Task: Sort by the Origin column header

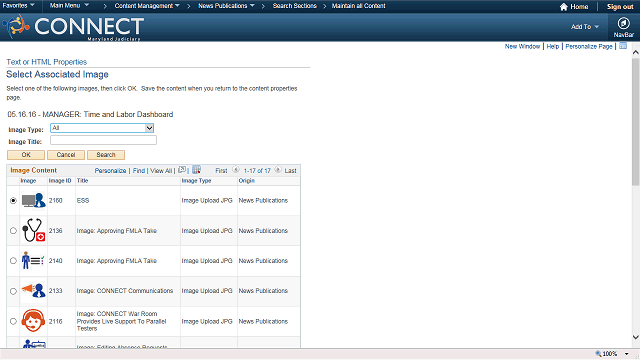Action: (247, 181)
